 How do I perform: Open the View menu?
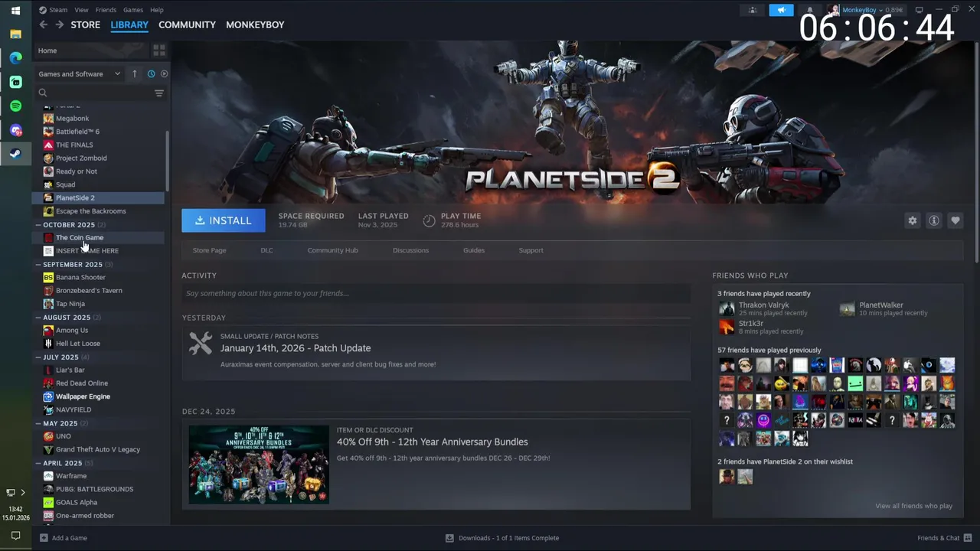coord(81,10)
